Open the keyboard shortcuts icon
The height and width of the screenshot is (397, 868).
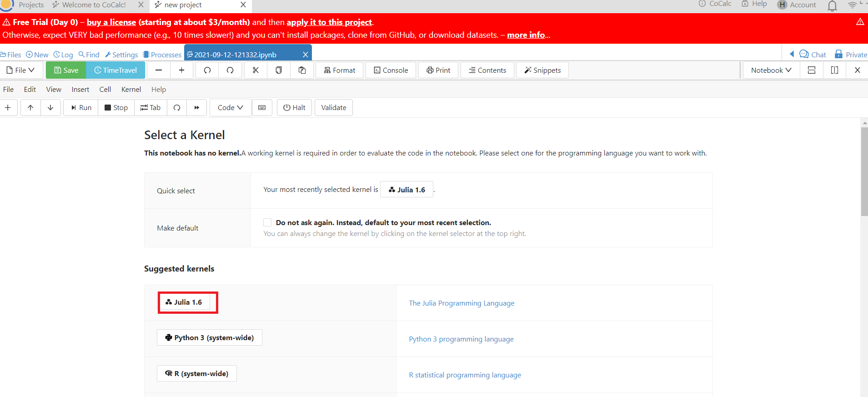pyautogui.click(x=262, y=107)
